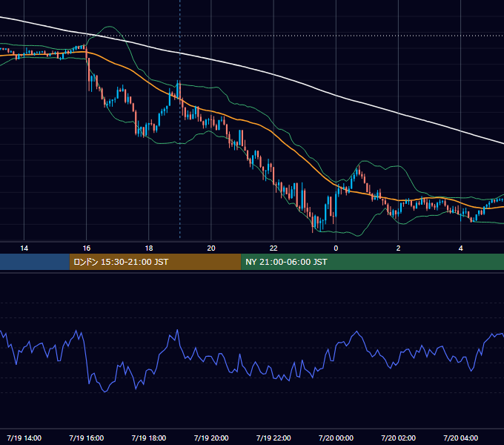Click the 7/19 22:00 indicator time label
The image size is (504, 445).
pyautogui.click(x=273, y=438)
